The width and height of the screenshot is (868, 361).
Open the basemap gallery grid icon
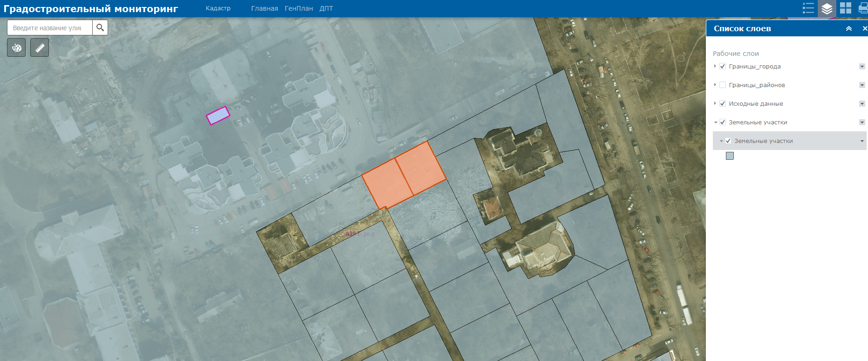pyautogui.click(x=846, y=8)
